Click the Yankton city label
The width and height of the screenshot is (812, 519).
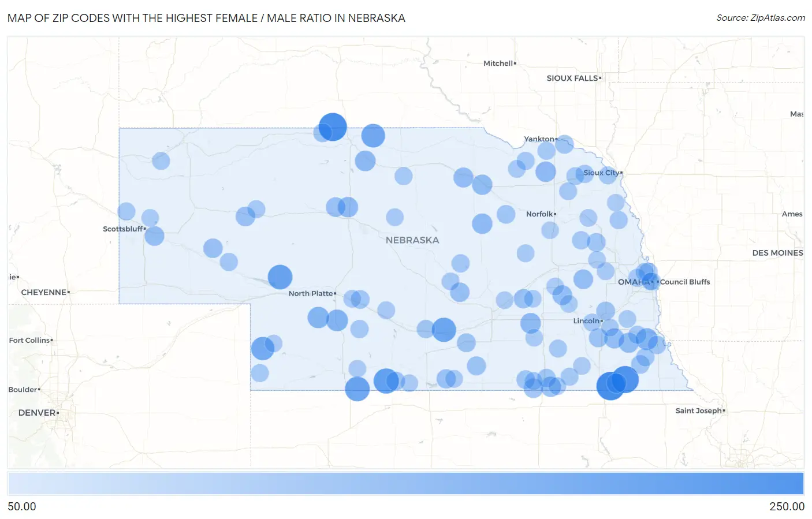(539, 139)
